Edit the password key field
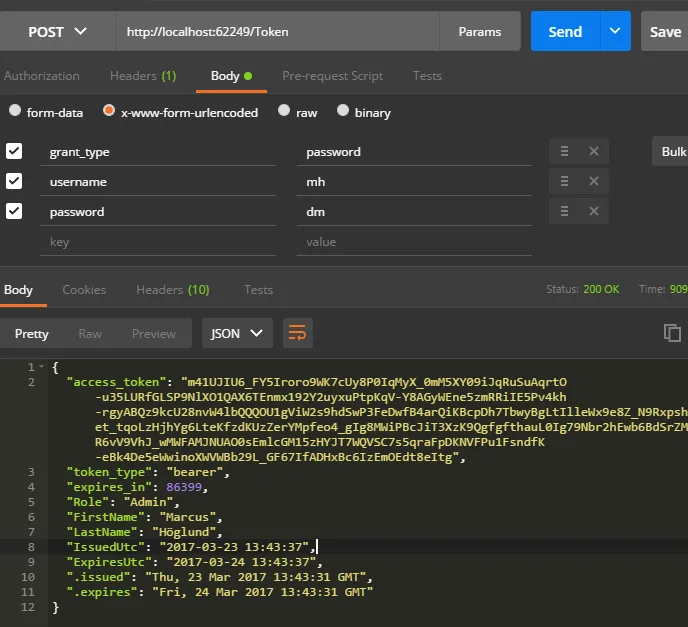Viewport: 688px width, 627px height. (x=158, y=212)
